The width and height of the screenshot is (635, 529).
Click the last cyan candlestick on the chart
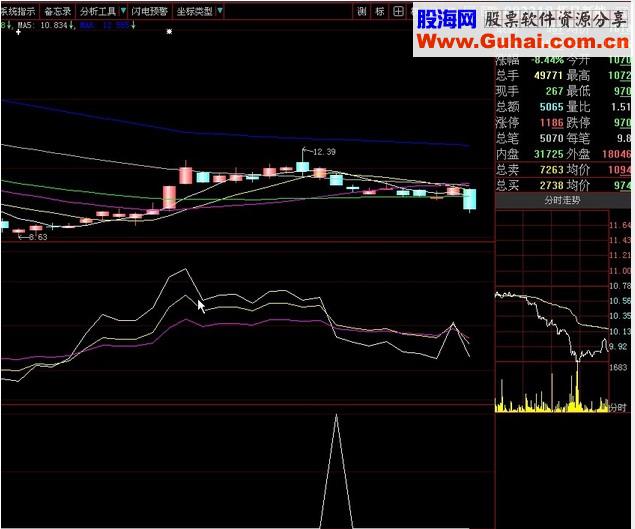469,199
